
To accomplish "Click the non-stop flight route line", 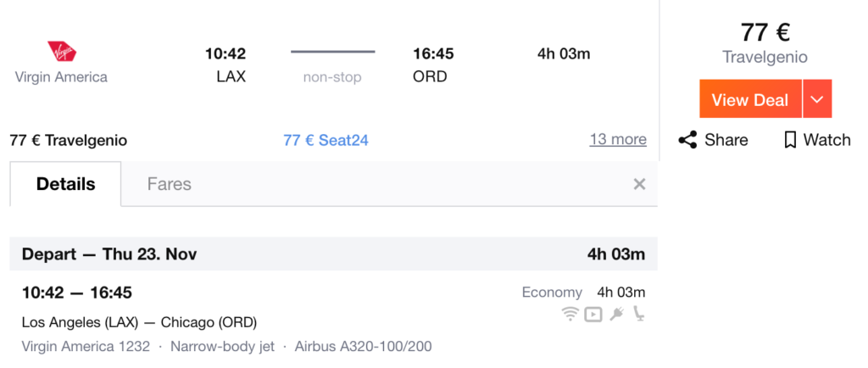I will click(x=332, y=52).
